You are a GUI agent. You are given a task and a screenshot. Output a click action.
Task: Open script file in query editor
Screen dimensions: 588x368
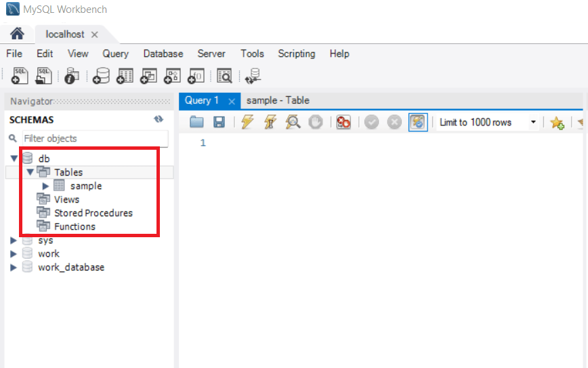tap(196, 122)
